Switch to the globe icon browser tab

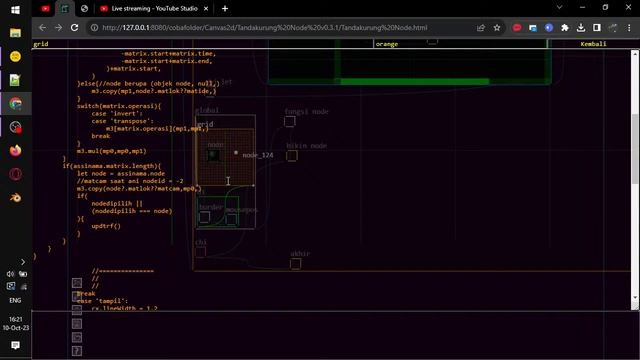point(84,9)
